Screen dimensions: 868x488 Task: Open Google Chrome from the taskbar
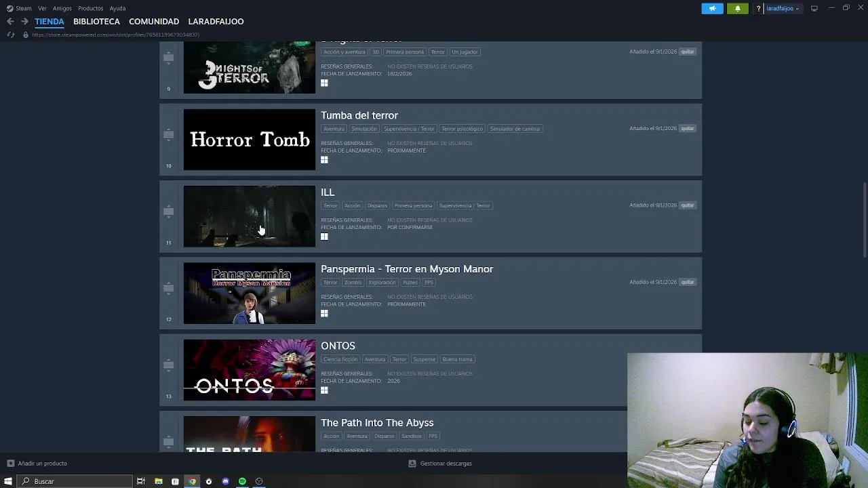tap(192, 481)
